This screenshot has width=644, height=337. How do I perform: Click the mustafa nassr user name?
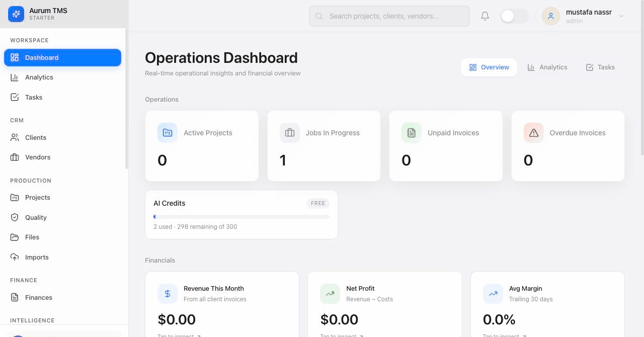(x=589, y=12)
